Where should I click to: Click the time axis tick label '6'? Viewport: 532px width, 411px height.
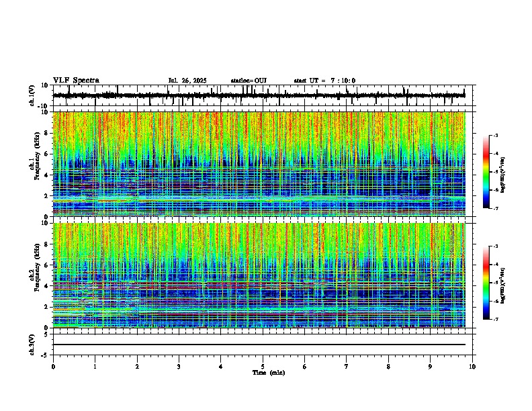coord(305,367)
